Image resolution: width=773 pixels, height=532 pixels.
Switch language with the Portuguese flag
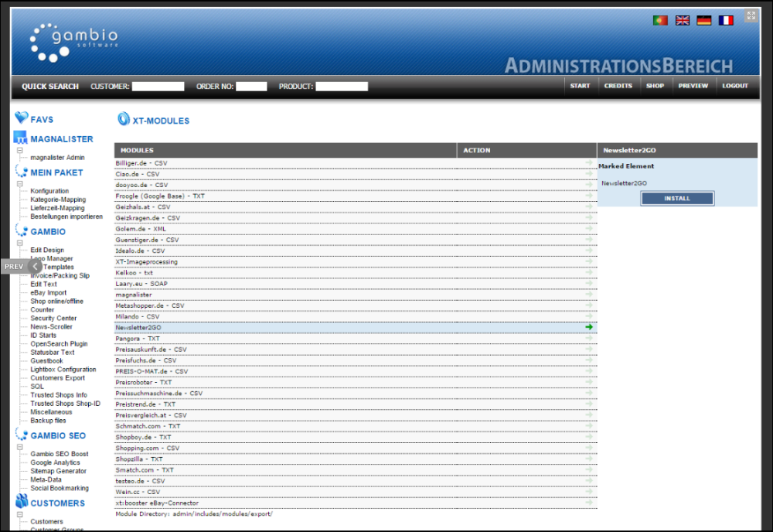tap(660, 20)
